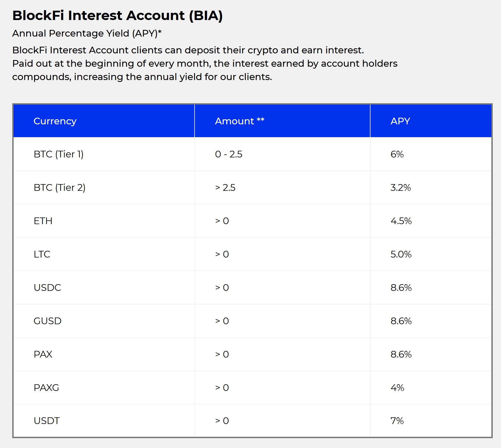Click the > 0 amount in USDC row
Screen dimensions: 501x448
[222, 288]
